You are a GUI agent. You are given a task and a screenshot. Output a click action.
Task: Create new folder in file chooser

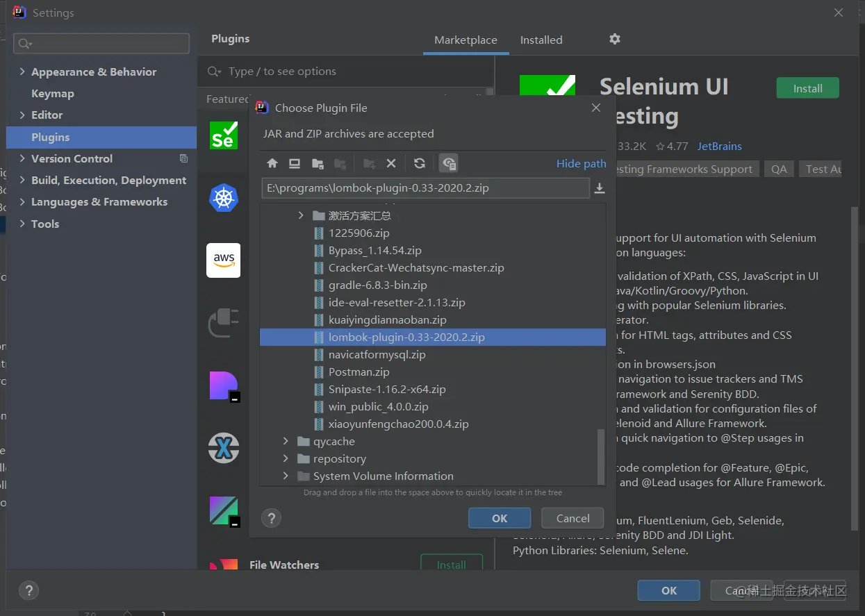click(x=369, y=163)
